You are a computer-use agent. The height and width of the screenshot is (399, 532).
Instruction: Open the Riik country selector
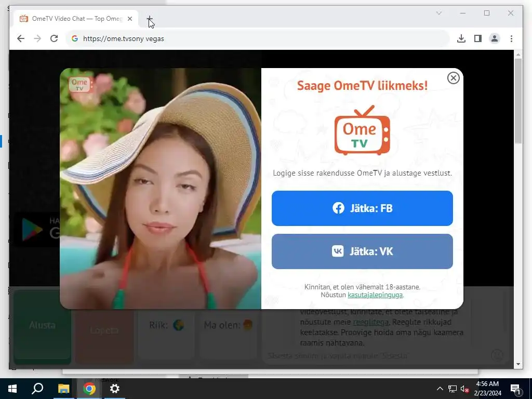(166, 325)
